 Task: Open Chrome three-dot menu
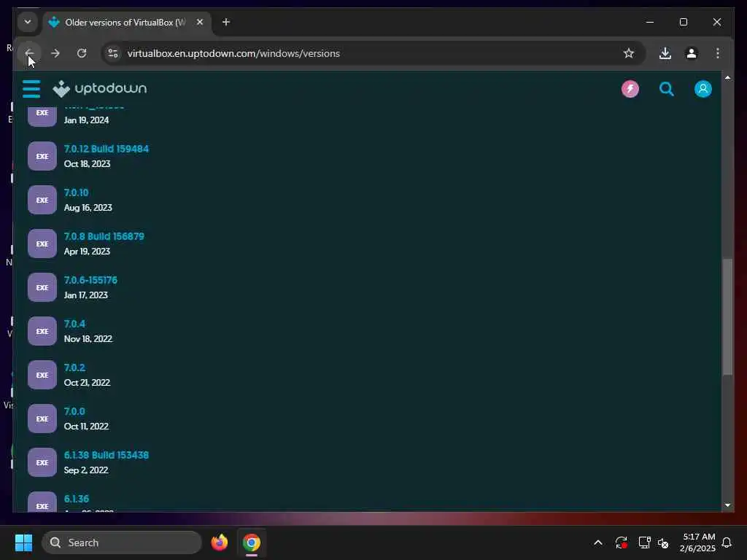[x=718, y=53]
